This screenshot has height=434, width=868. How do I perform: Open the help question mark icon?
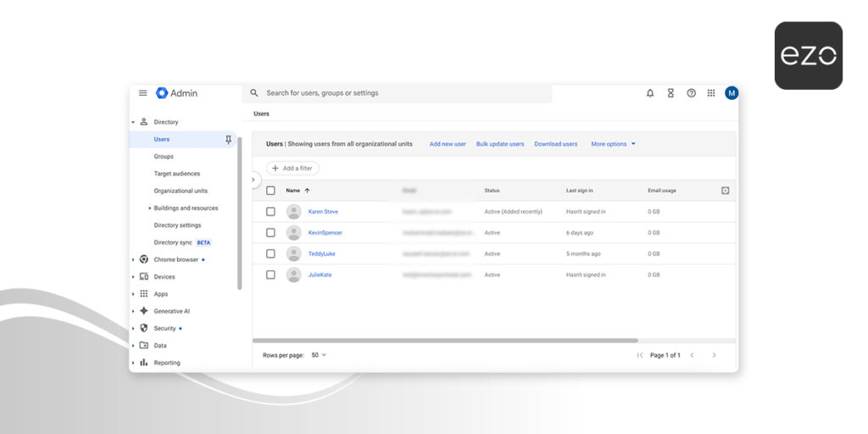(x=691, y=93)
